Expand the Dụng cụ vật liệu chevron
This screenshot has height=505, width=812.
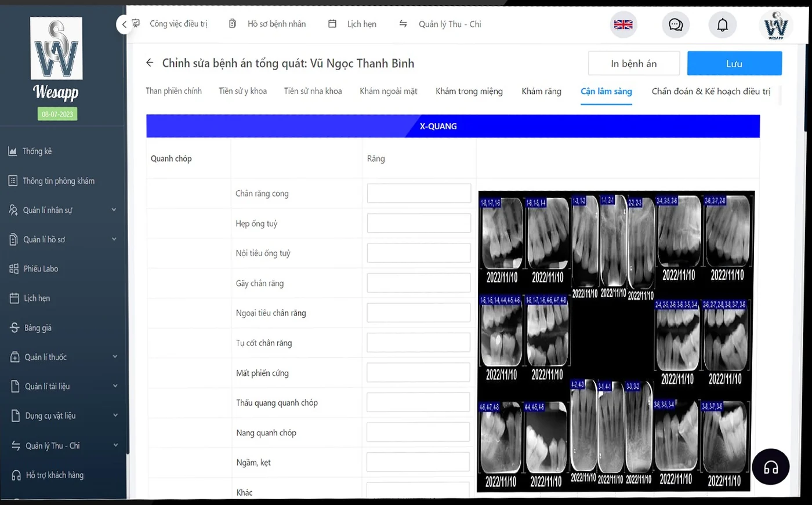coord(115,415)
